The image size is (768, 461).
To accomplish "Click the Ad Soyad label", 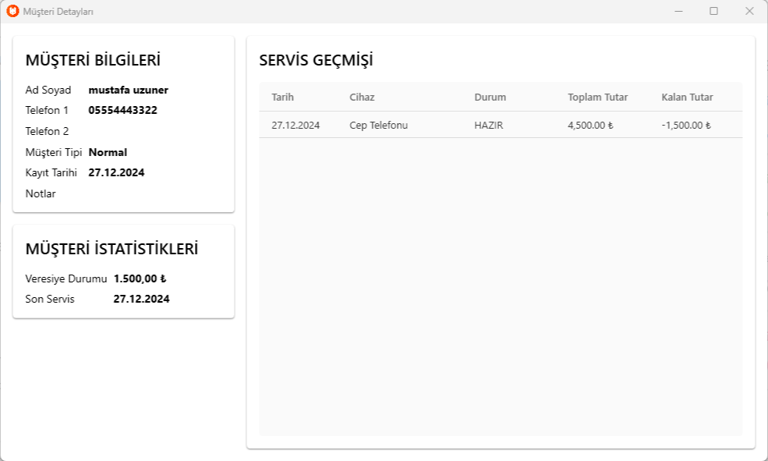I will point(48,90).
